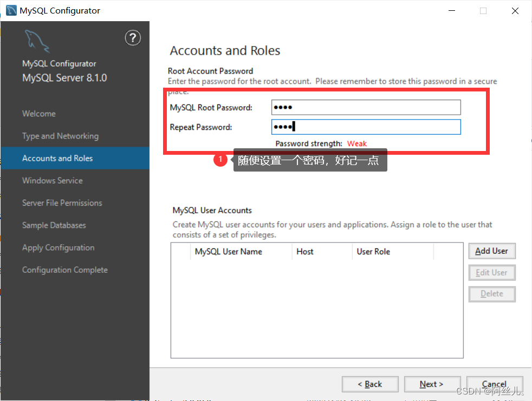
Task: Click the Weak password strength text
Action: 357,144
